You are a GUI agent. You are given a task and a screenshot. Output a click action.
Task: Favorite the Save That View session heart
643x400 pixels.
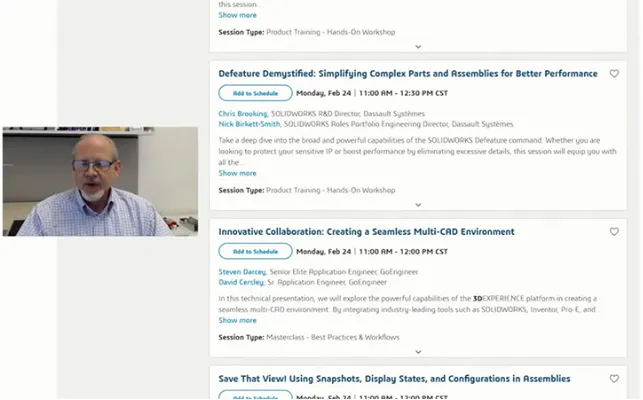click(614, 379)
